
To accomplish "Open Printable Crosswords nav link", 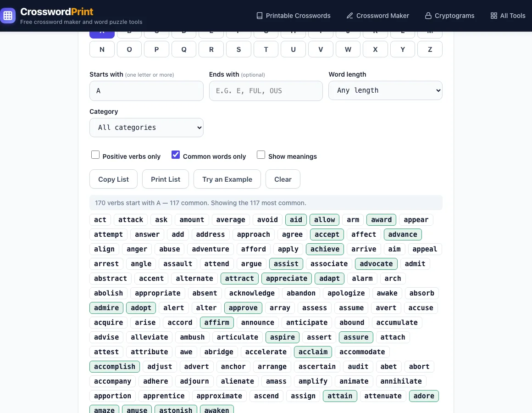I will pyautogui.click(x=293, y=16).
